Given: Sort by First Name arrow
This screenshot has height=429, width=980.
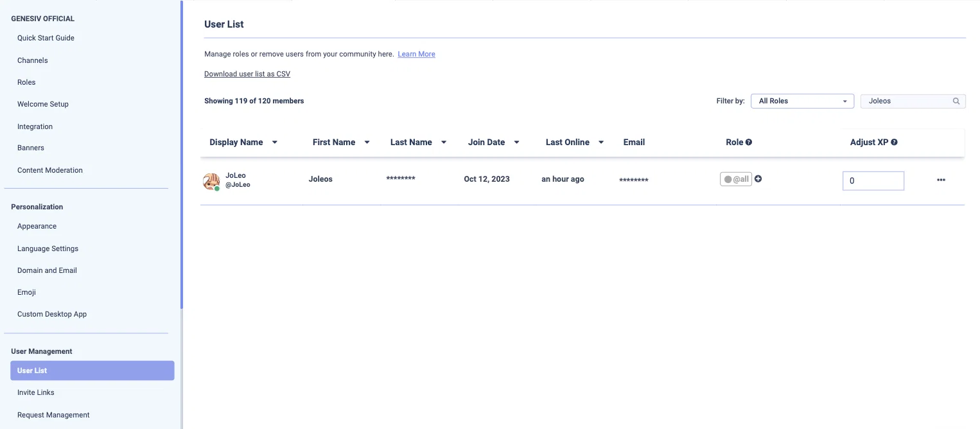Looking at the screenshot, I should coord(367,143).
